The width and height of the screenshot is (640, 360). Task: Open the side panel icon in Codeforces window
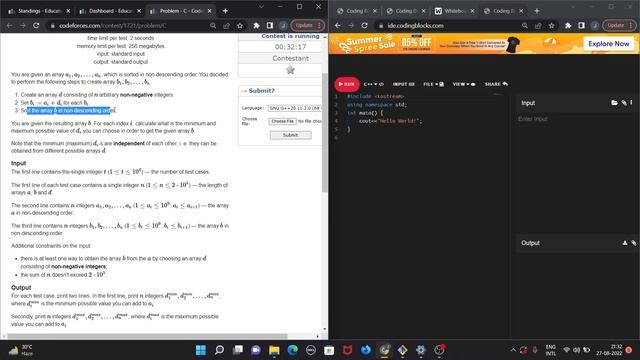[x=269, y=25]
